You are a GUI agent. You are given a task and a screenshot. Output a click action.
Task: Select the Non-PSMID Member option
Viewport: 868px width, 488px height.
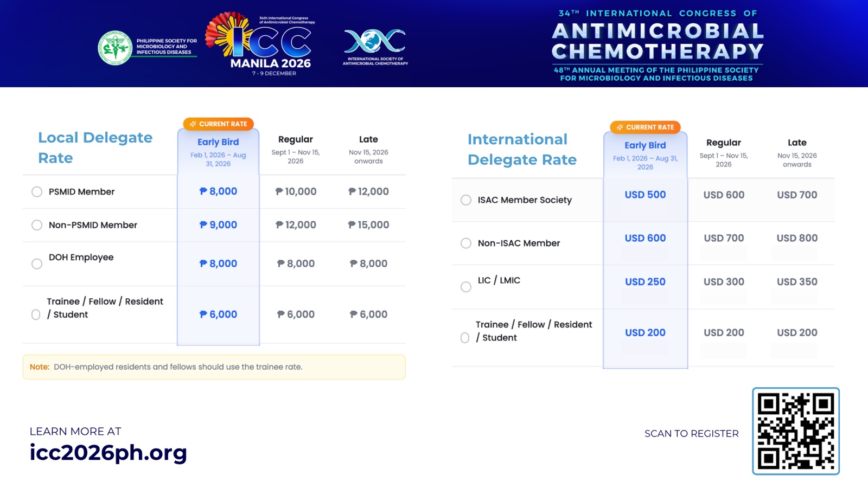click(37, 225)
